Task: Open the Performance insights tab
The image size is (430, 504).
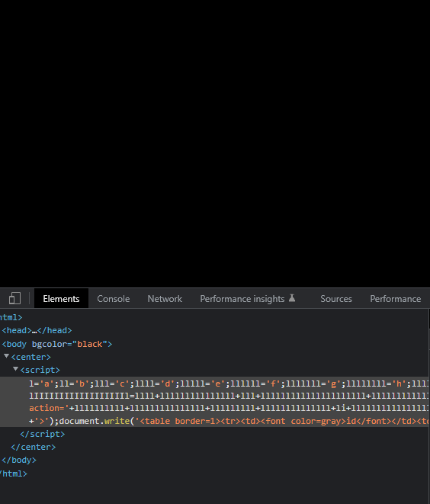Action: (x=247, y=299)
